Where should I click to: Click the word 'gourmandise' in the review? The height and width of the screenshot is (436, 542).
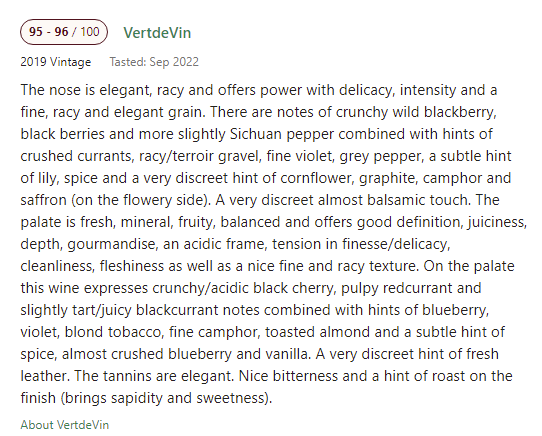click(x=113, y=244)
